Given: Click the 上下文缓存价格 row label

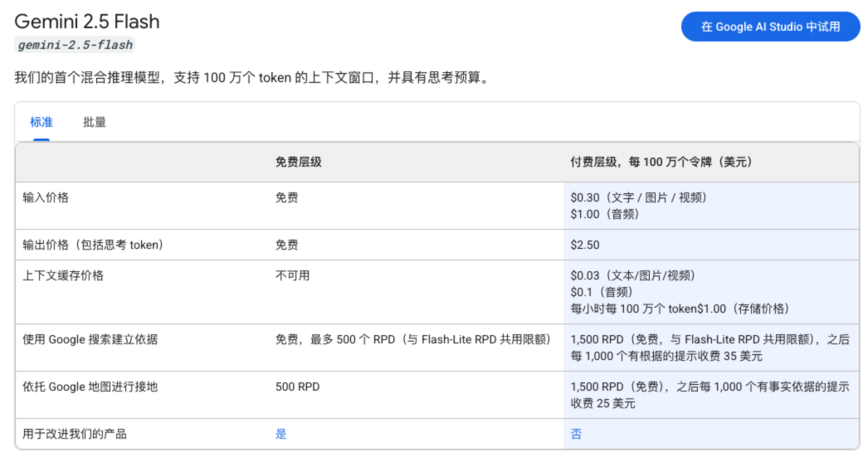Looking at the screenshot, I should [x=63, y=275].
